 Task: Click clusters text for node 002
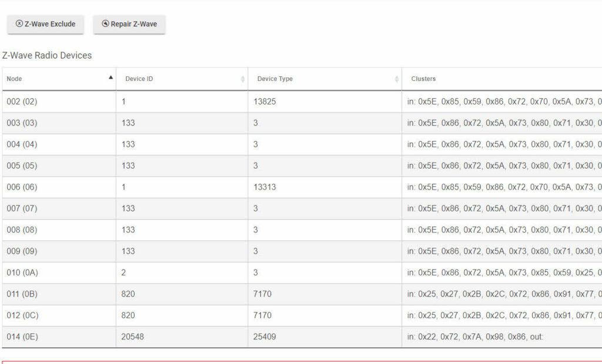point(504,102)
